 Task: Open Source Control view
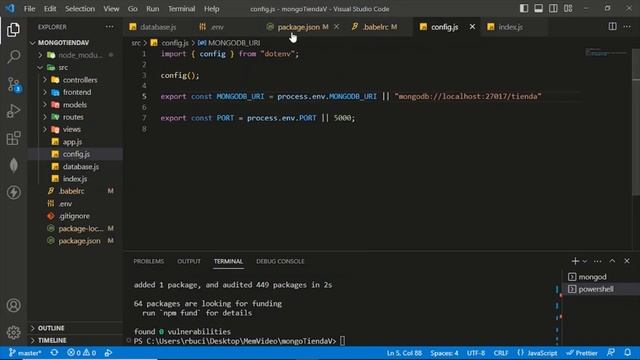point(13,84)
